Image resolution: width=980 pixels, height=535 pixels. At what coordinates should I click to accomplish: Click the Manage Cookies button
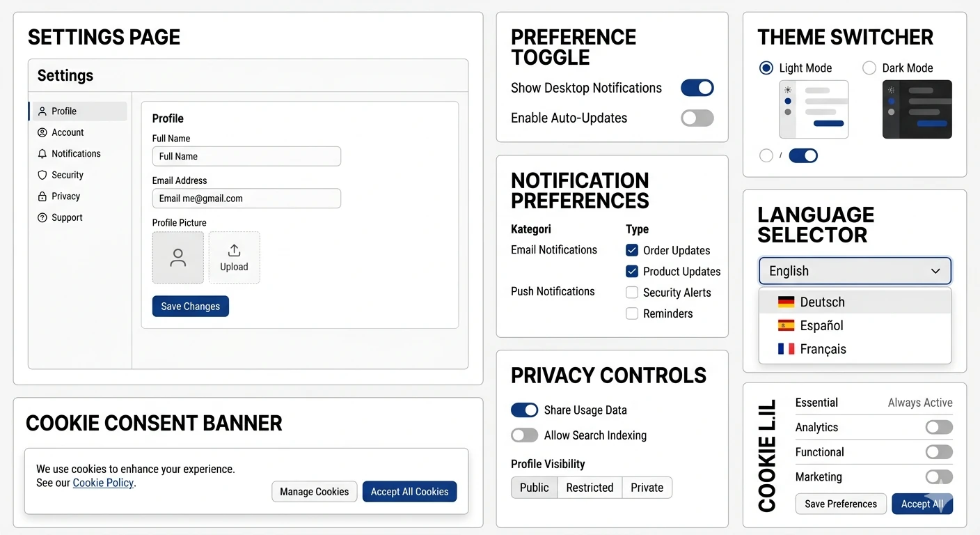pyautogui.click(x=315, y=492)
